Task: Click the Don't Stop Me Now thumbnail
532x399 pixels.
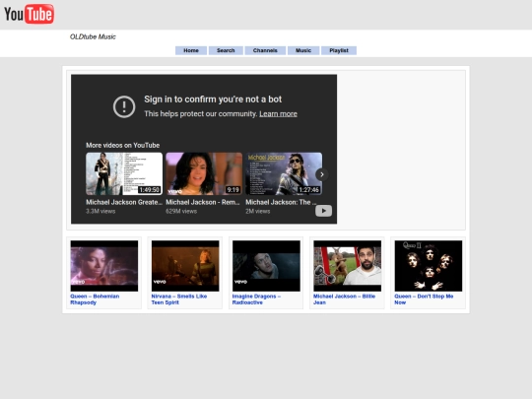Action: pos(429,266)
